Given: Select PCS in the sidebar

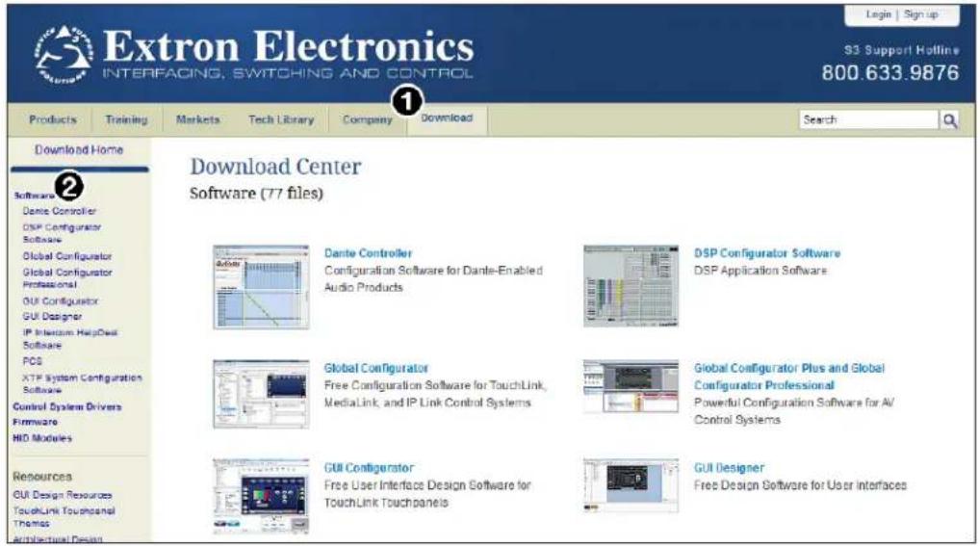Looking at the screenshot, I should click(x=33, y=361).
